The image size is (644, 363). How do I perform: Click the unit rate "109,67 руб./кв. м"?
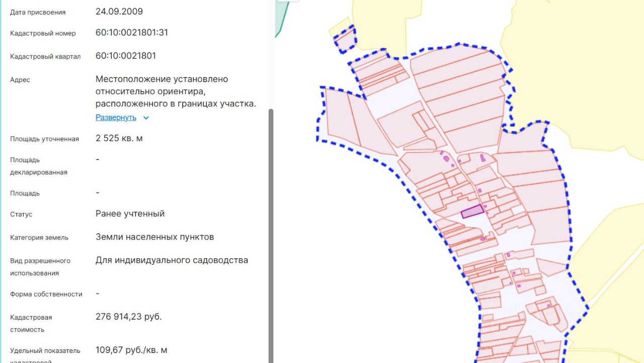pos(131,349)
